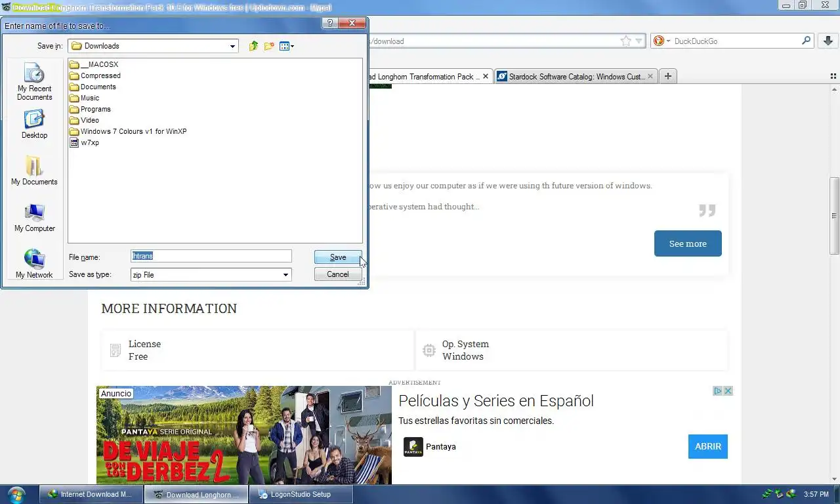
Task: Select the Video folder
Action: 84,120
